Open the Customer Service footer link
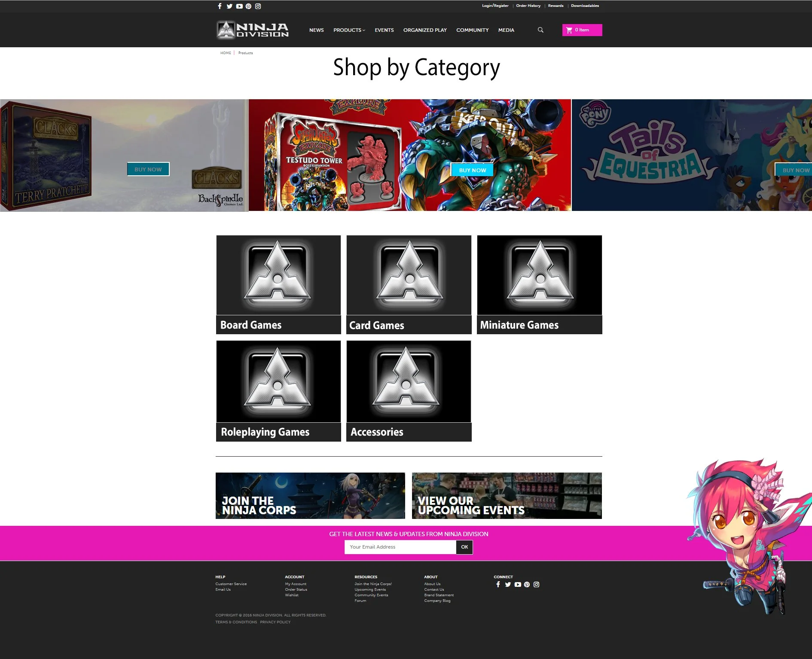812x659 pixels. [231, 584]
